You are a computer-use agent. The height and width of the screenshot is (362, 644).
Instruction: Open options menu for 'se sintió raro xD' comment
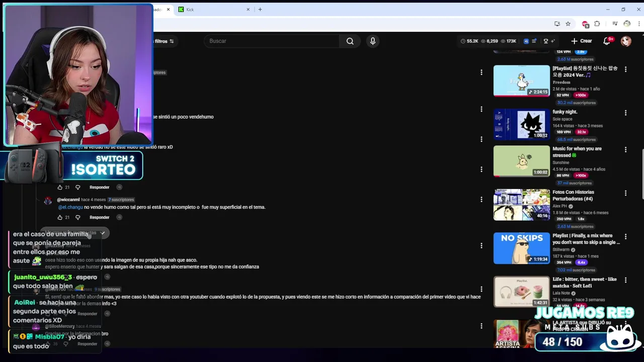click(x=481, y=139)
